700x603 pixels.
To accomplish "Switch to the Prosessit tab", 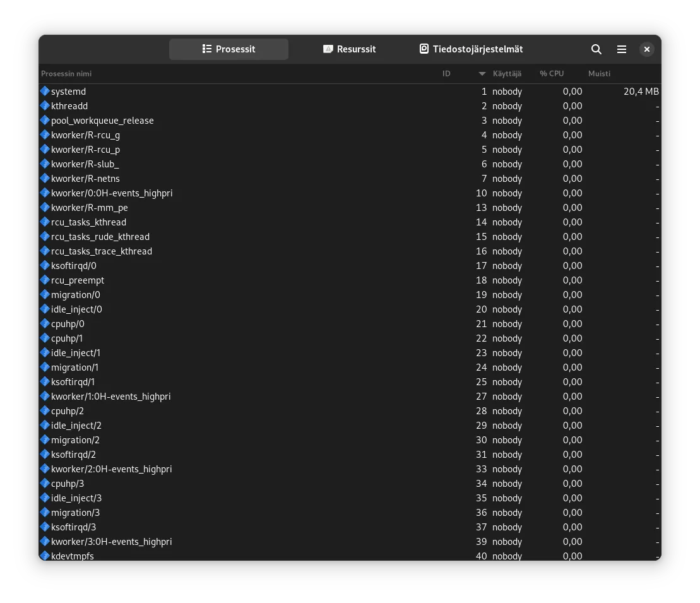I will [x=228, y=49].
